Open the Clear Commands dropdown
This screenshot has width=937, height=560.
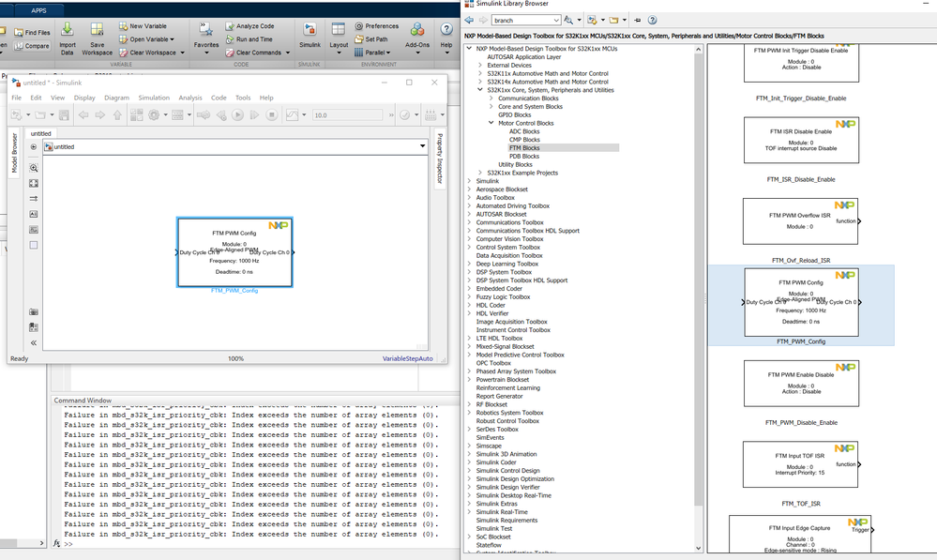click(x=258, y=53)
